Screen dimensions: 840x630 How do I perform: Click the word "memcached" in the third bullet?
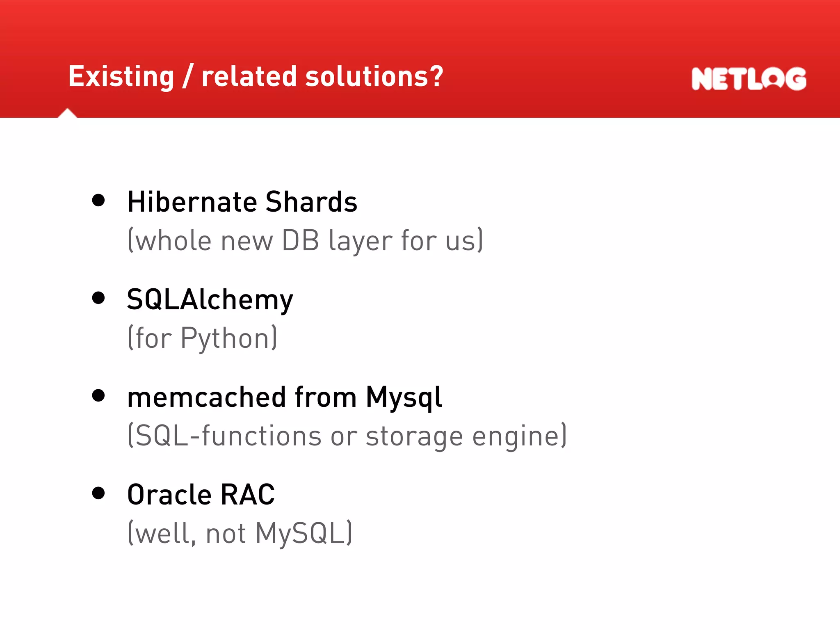pos(206,397)
